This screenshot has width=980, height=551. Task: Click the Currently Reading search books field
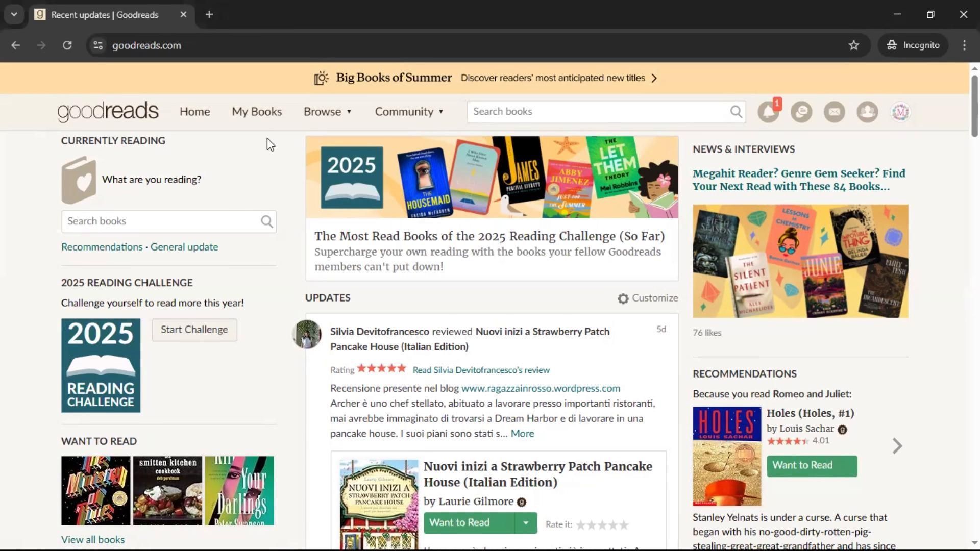coord(161,221)
